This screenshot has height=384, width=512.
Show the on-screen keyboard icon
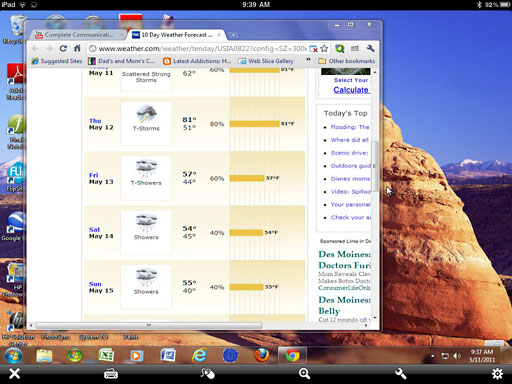click(x=111, y=374)
